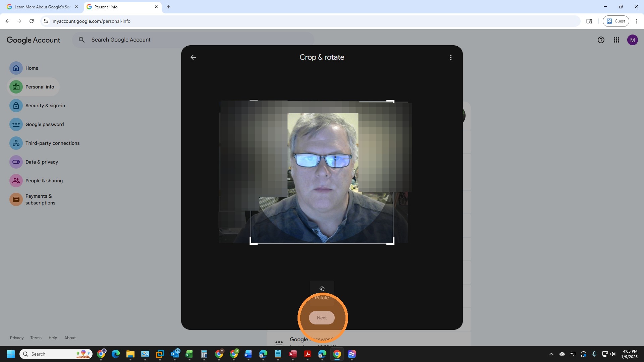Go to Data & privacy
The height and width of the screenshot is (362, 644).
click(x=42, y=162)
